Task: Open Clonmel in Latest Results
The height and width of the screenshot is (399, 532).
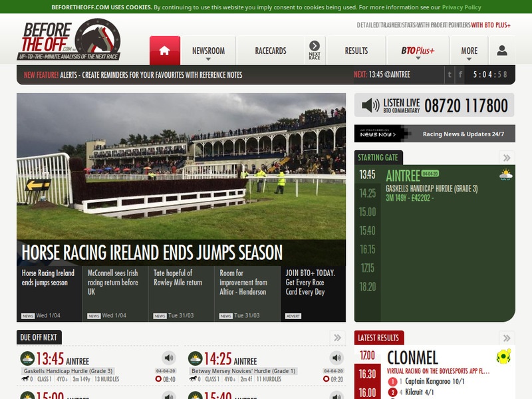Action: tap(412, 358)
